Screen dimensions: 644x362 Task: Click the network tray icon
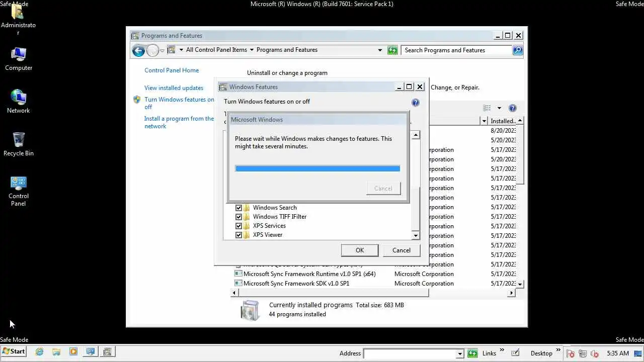pos(582,353)
